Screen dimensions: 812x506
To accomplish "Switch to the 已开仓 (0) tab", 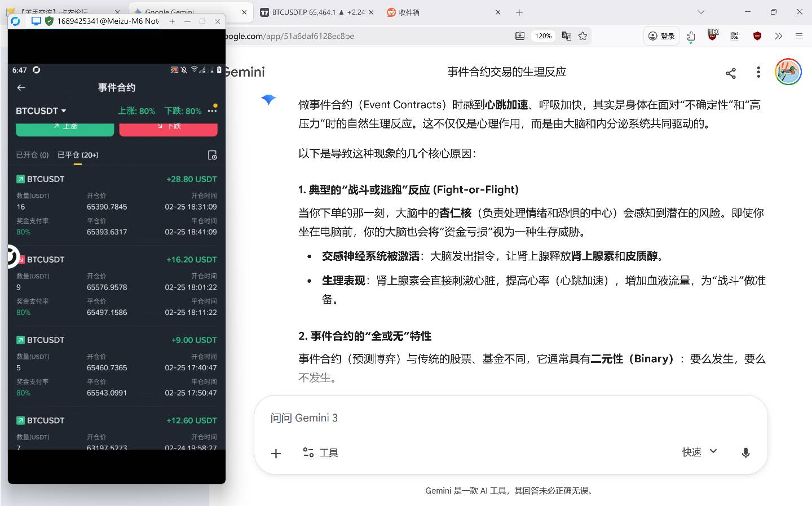I will point(32,155).
